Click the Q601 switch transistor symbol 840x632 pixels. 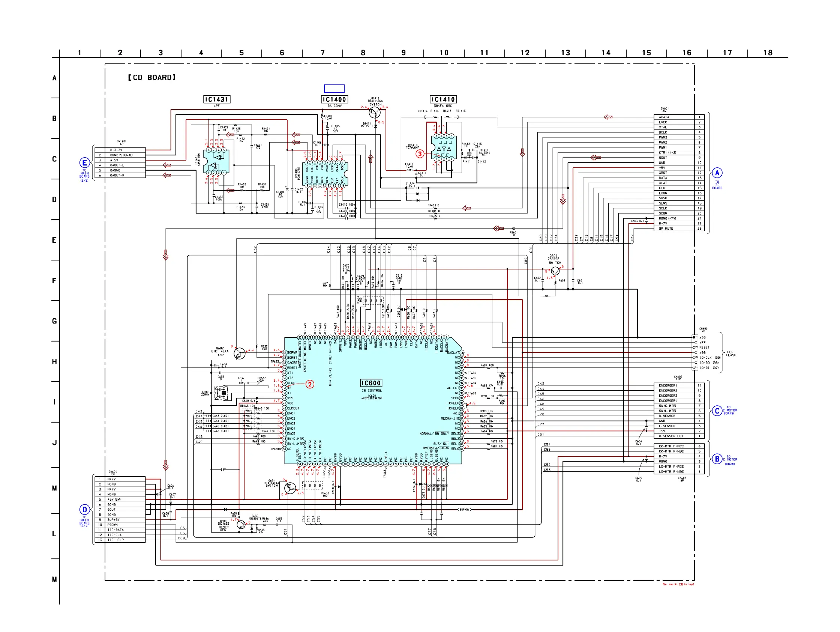[555, 271]
